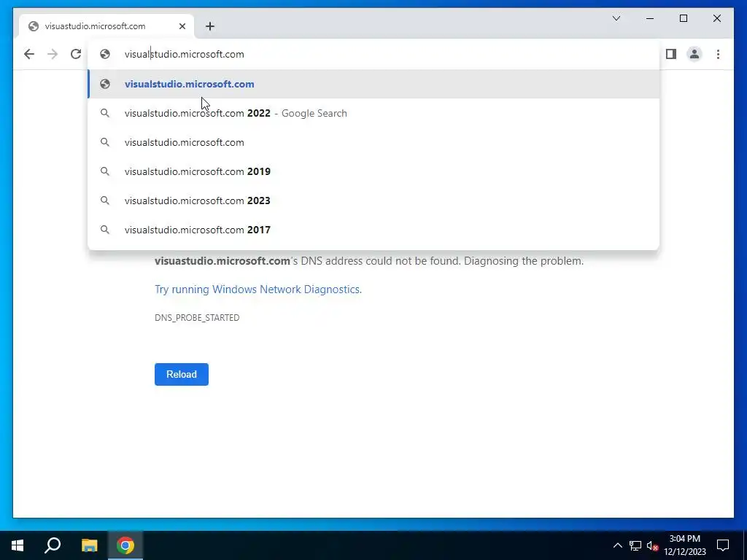Open the clock showing 3:04 PM
This screenshot has width=747, height=560.
pos(685,545)
